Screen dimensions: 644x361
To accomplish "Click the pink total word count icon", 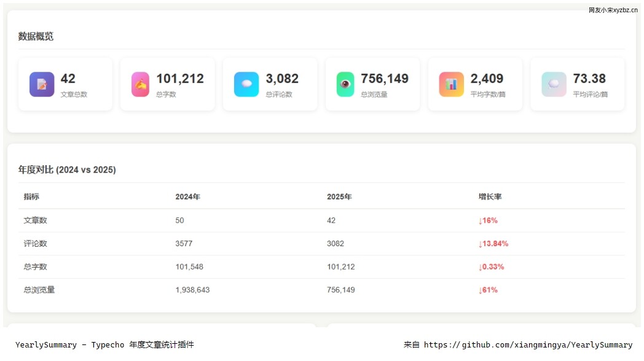I will tap(140, 84).
